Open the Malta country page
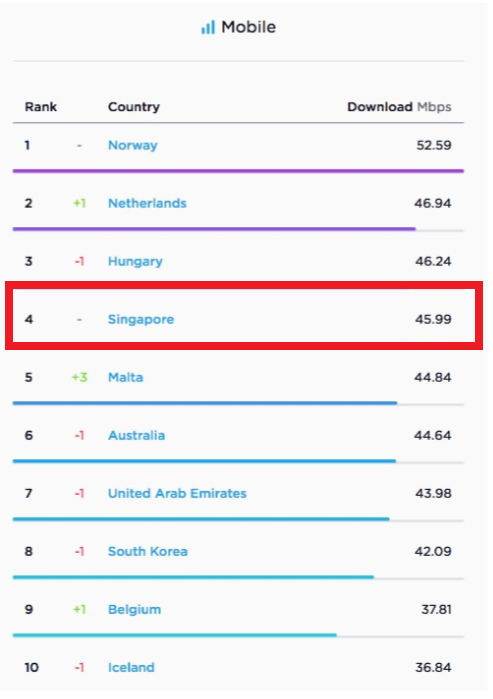This screenshot has height=699, width=493. coord(125,378)
